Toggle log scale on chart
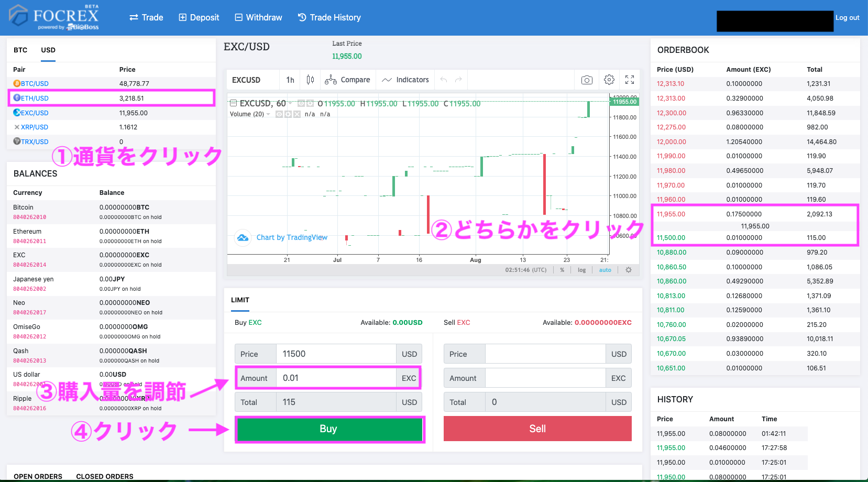 [x=581, y=270]
